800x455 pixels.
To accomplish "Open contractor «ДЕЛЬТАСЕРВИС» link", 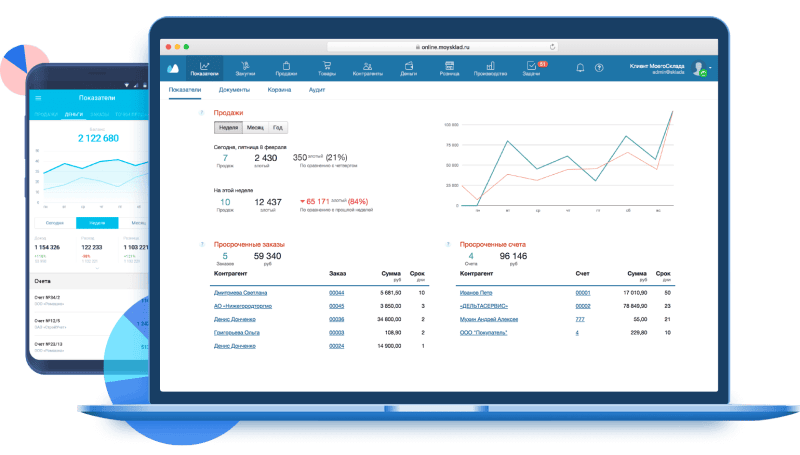I will [484, 306].
